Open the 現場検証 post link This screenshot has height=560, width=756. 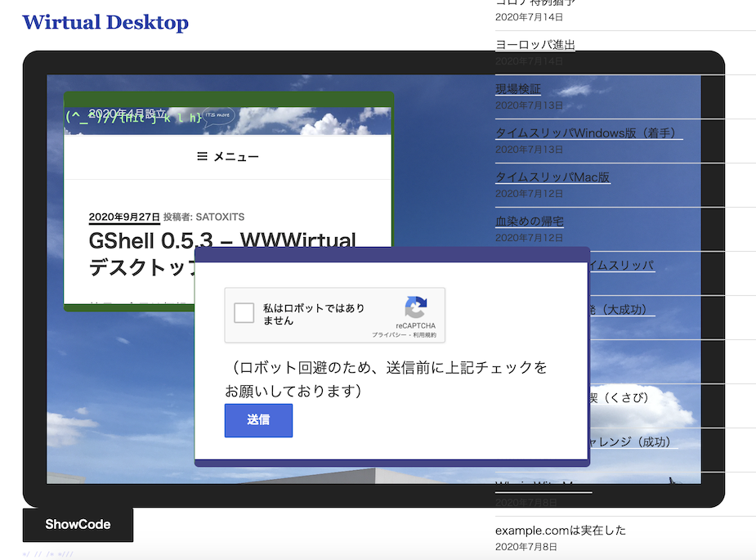(517, 89)
